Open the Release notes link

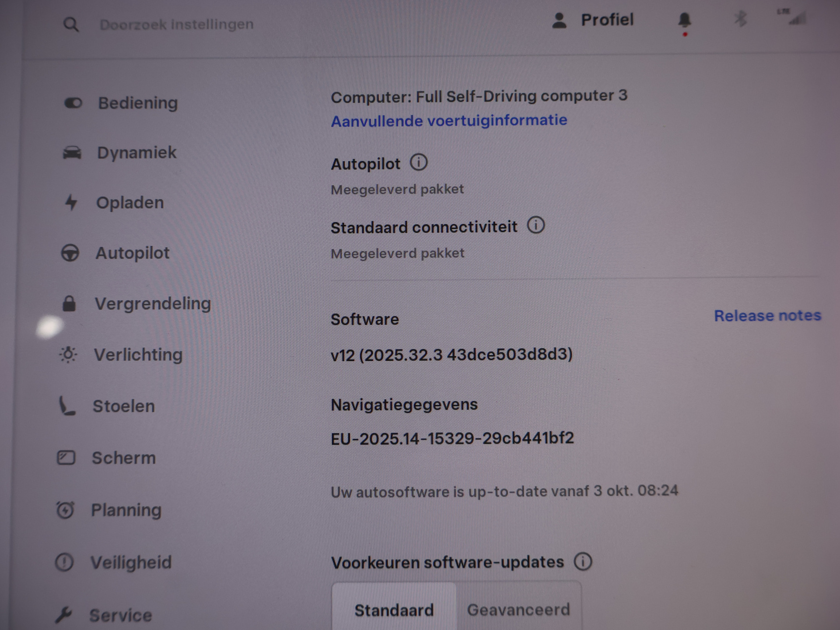[x=768, y=315]
